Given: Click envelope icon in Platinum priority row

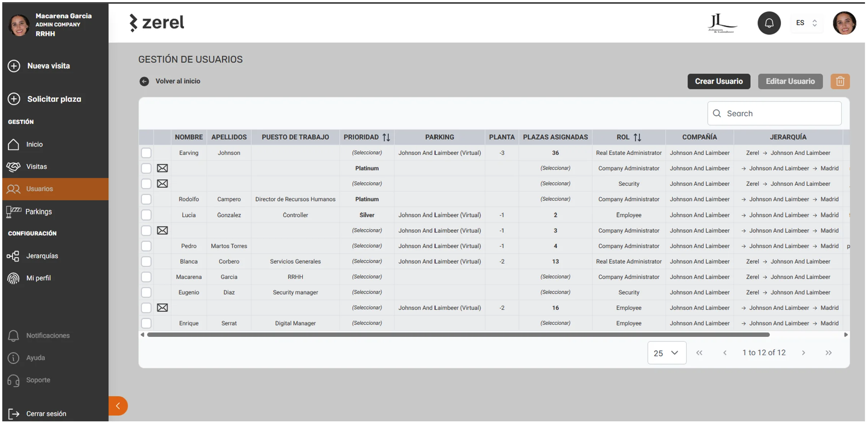Looking at the screenshot, I should pos(162,168).
